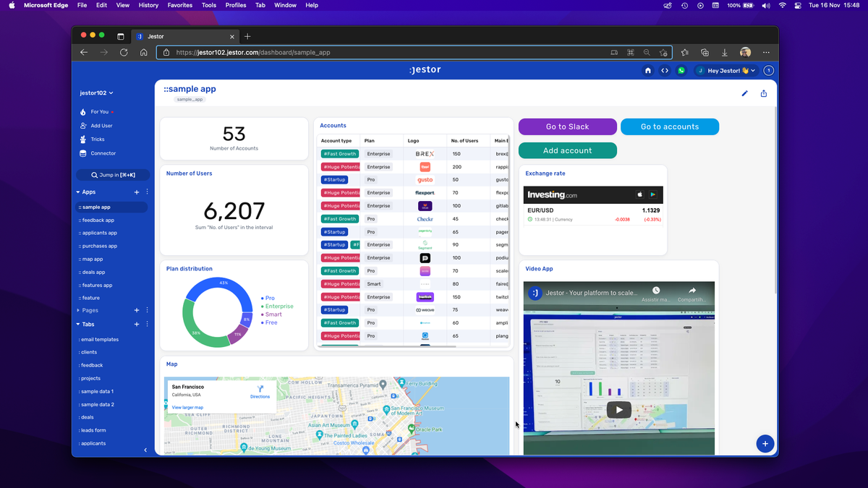Open the For You section in sidebar

(101, 111)
